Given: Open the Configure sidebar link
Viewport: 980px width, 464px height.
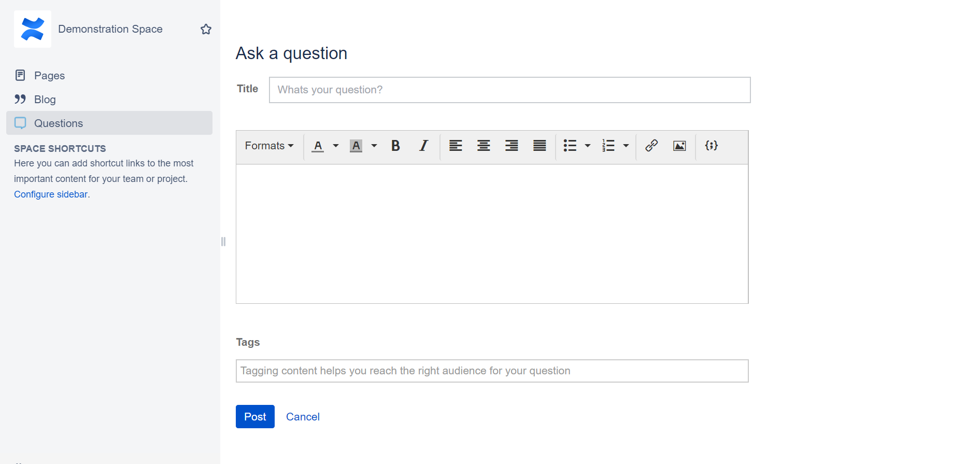Looking at the screenshot, I should tap(51, 194).
